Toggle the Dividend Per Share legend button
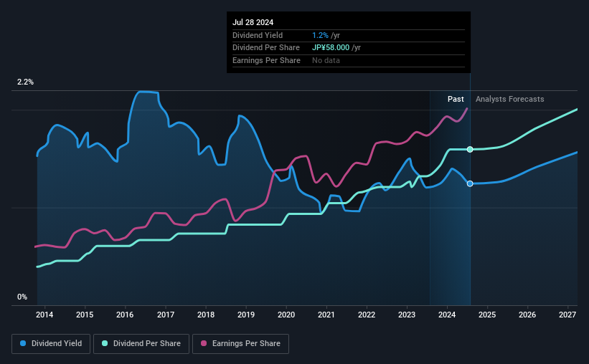 141,344
